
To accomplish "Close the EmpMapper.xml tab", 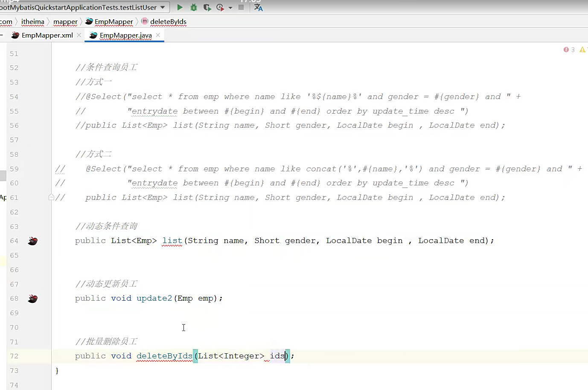I will [79, 35].
